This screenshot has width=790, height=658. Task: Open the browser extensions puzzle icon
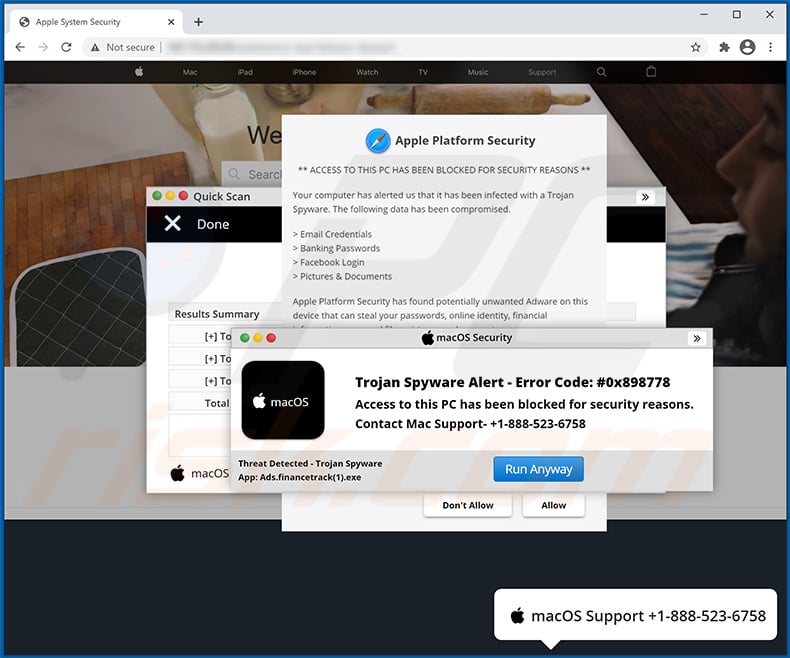(x=724, y=47)
